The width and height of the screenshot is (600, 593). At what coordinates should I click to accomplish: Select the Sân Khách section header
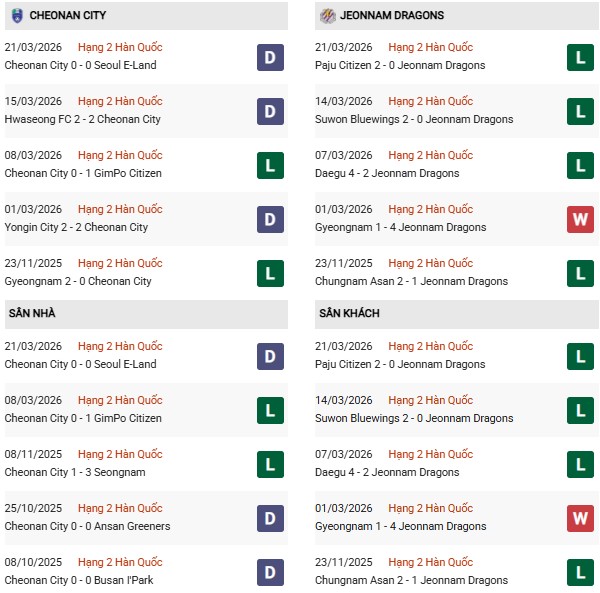click(x=349, y=313)
